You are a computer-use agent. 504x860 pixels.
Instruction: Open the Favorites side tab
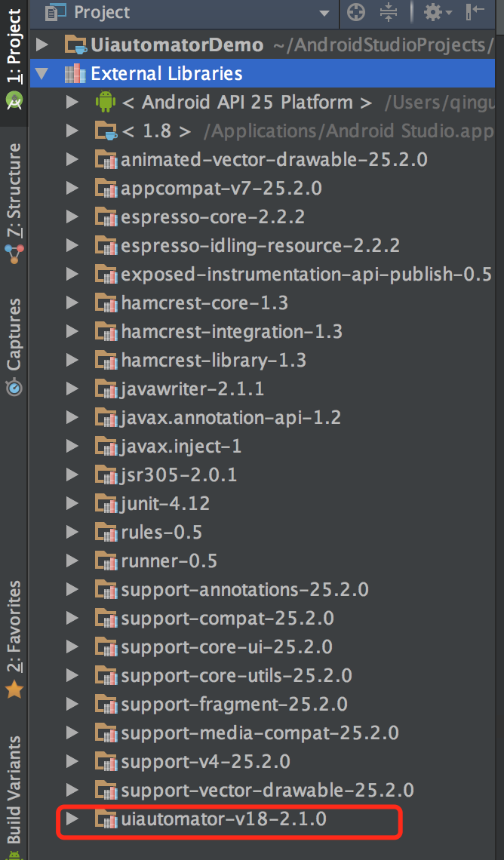tap(14, 639)
